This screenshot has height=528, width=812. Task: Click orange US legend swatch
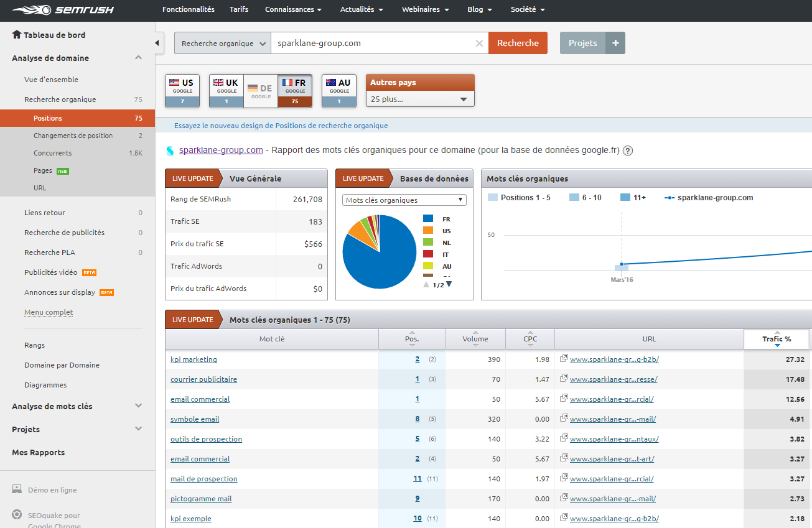pos(427,231)
